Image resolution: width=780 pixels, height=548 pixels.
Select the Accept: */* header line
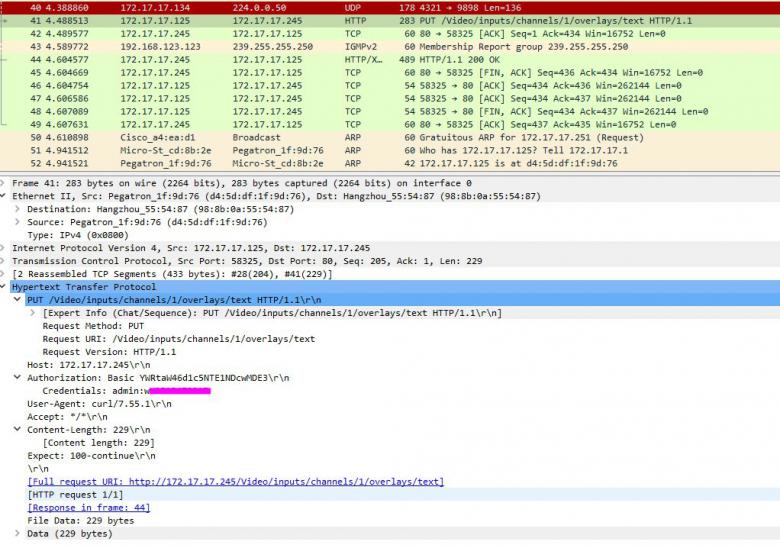(x=67, y=417)
